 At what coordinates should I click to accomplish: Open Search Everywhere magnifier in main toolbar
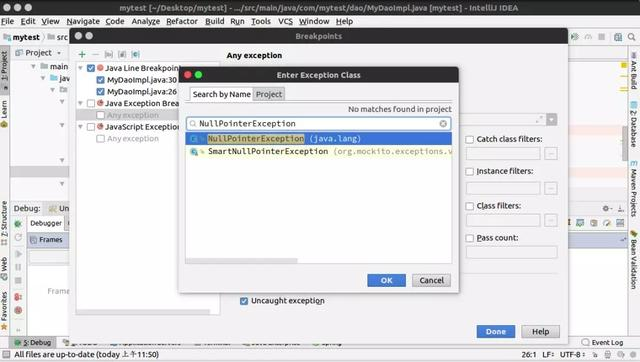[x=631, y=37]
